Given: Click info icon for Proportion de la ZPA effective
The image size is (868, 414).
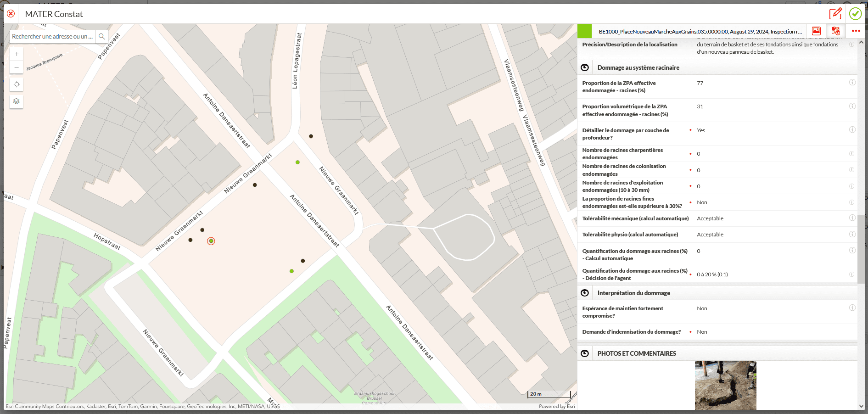Looking at the screenshot, I should click(x=852, y=83).
